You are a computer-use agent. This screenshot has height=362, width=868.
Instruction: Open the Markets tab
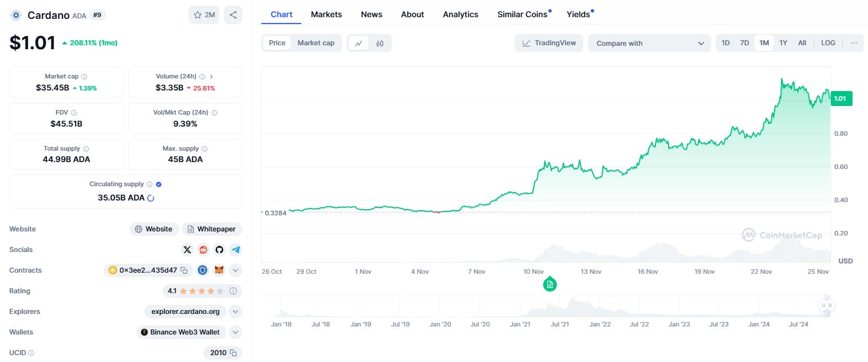tap(327, 14)
